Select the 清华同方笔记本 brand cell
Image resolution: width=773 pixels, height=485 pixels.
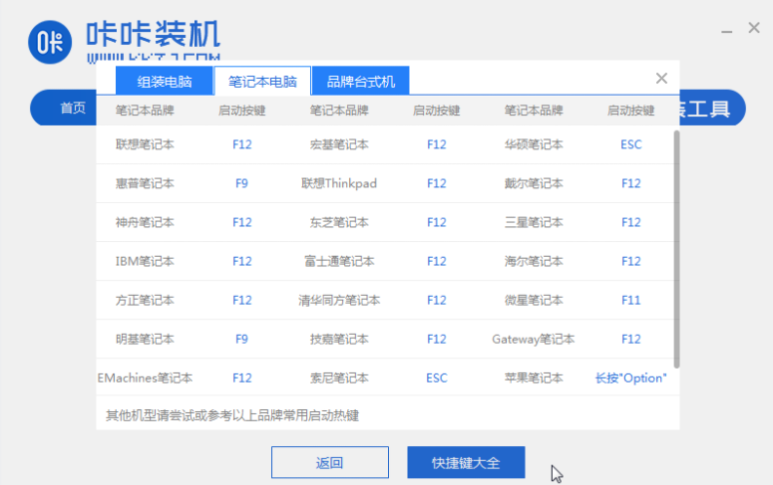[x=339, y=300]
